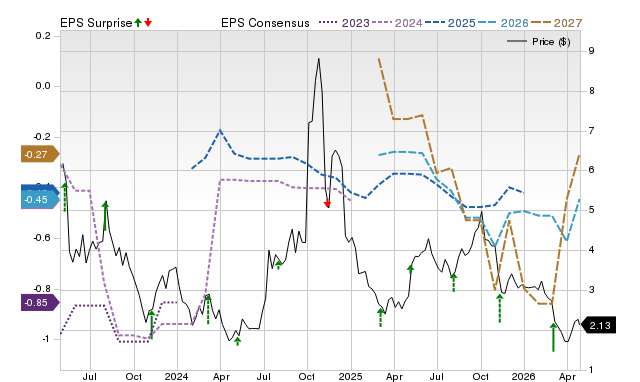Click the 5 label on the right price axis
The width and height of the screenshot is (640, 382).
click(x=591, y=210)
